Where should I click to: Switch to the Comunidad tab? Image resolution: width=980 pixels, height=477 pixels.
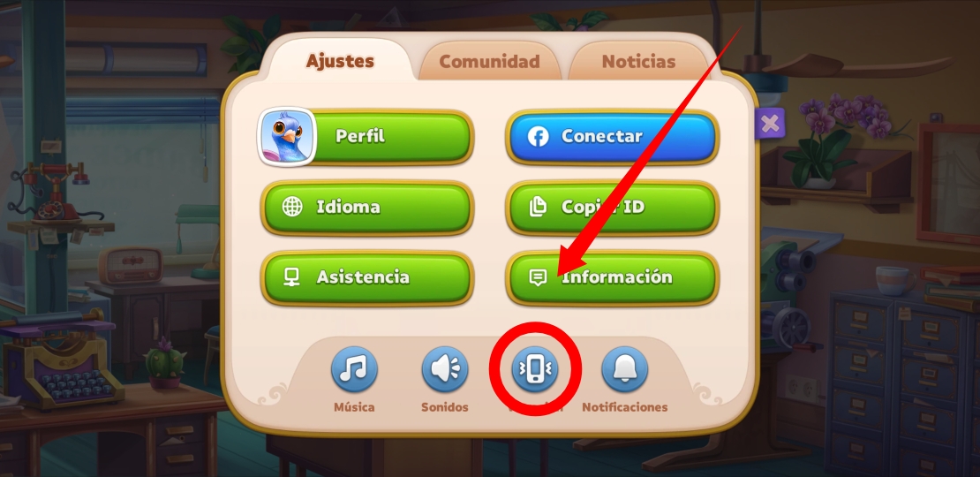coord(489,61)
